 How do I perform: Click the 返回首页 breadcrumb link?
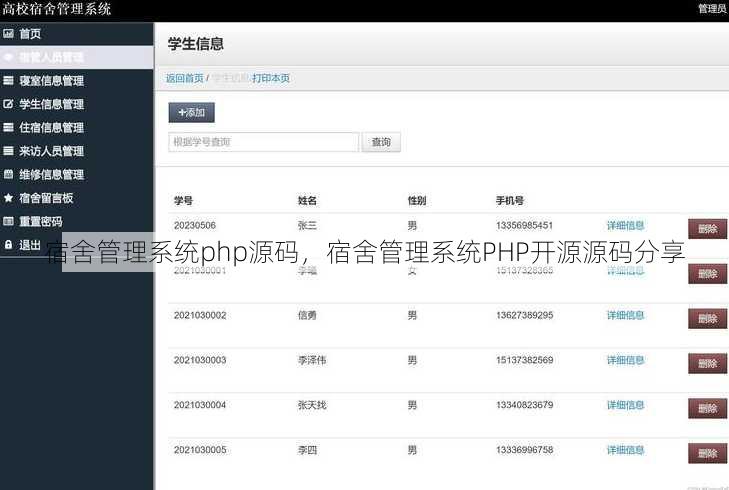(x=185, y=78)
